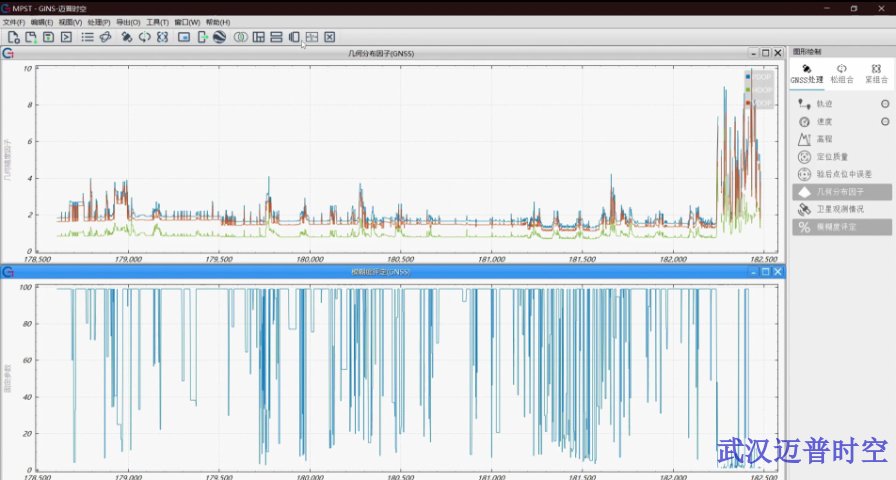Open the console run toolbar icon
This screenshot has width=896, height=480.
coord(65,37)
